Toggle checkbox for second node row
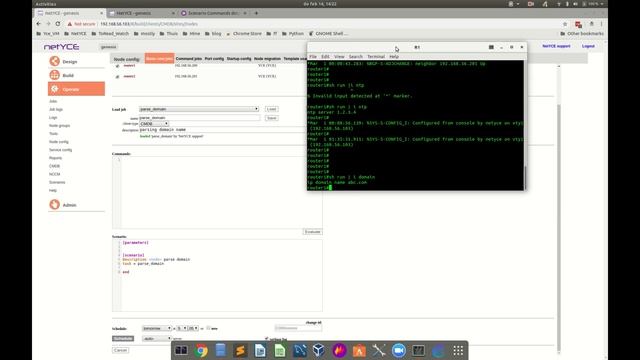The height and width of the screenshot is (360, 640). [118, 76]
